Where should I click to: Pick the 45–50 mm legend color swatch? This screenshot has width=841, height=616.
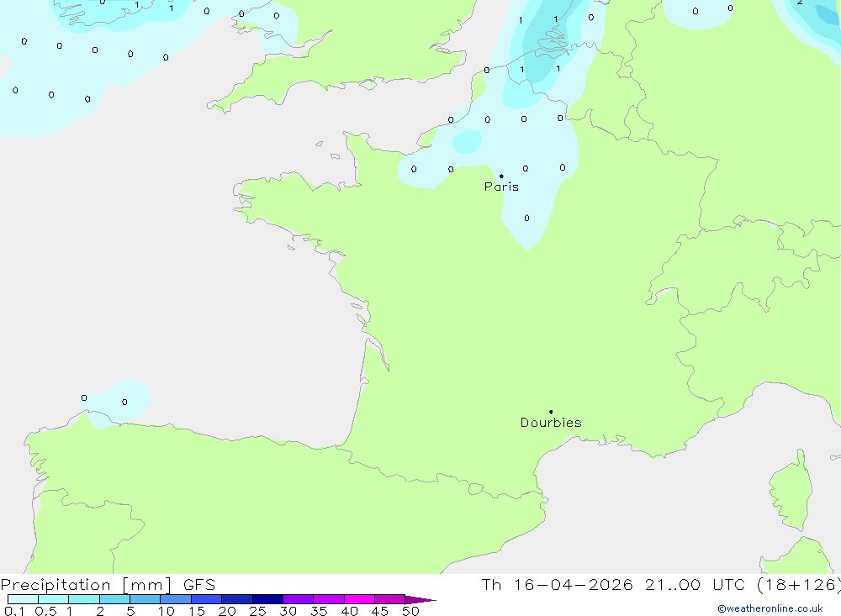coord(390,599)
